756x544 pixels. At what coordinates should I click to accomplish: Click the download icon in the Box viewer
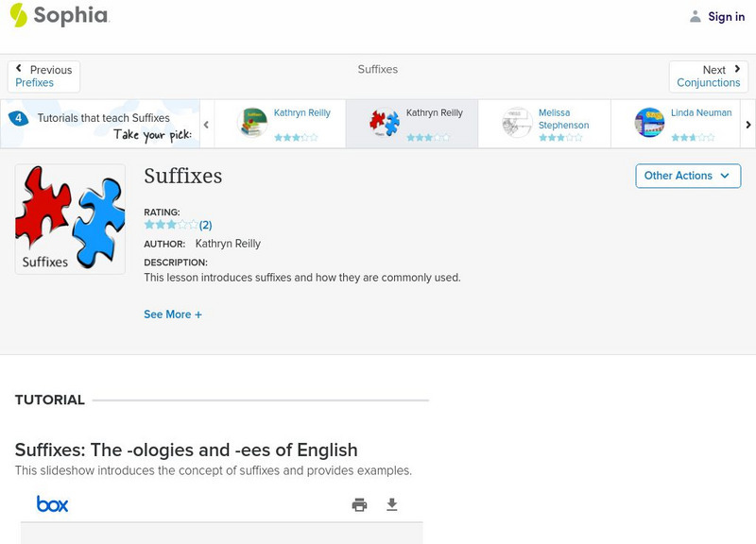390,504
